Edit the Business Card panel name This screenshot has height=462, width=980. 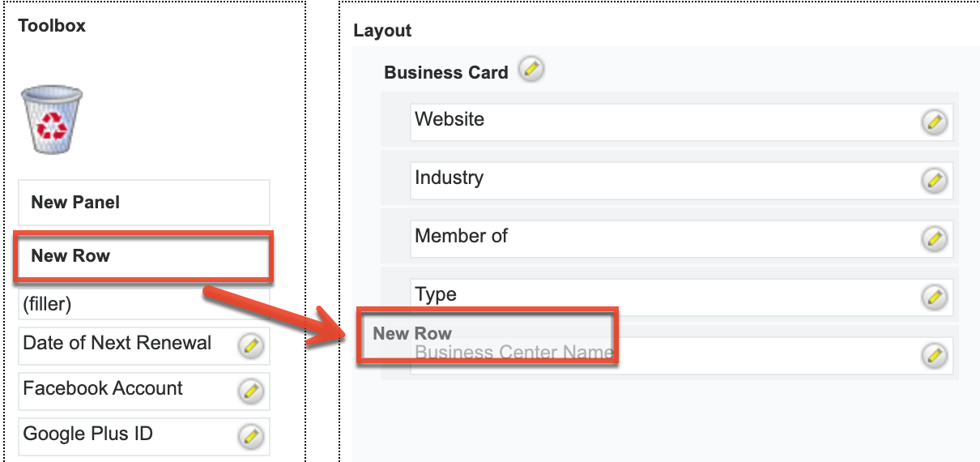point(530,71)
